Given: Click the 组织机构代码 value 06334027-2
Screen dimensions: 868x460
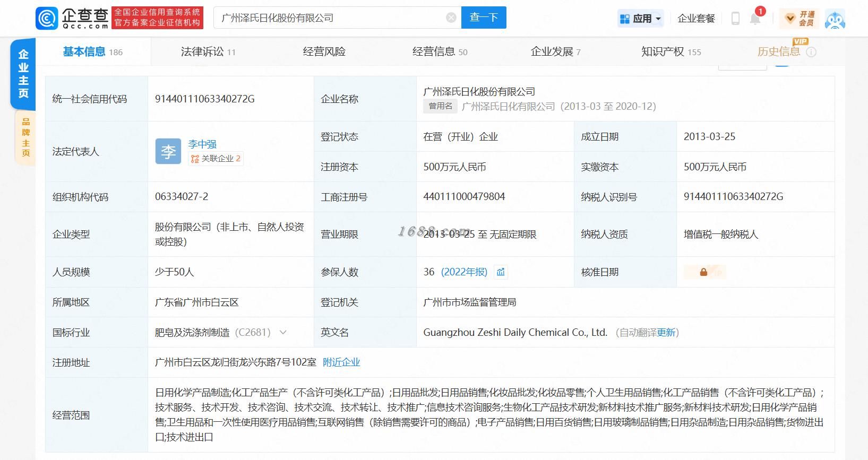Looking at the screenshot, I should [182, 197].
